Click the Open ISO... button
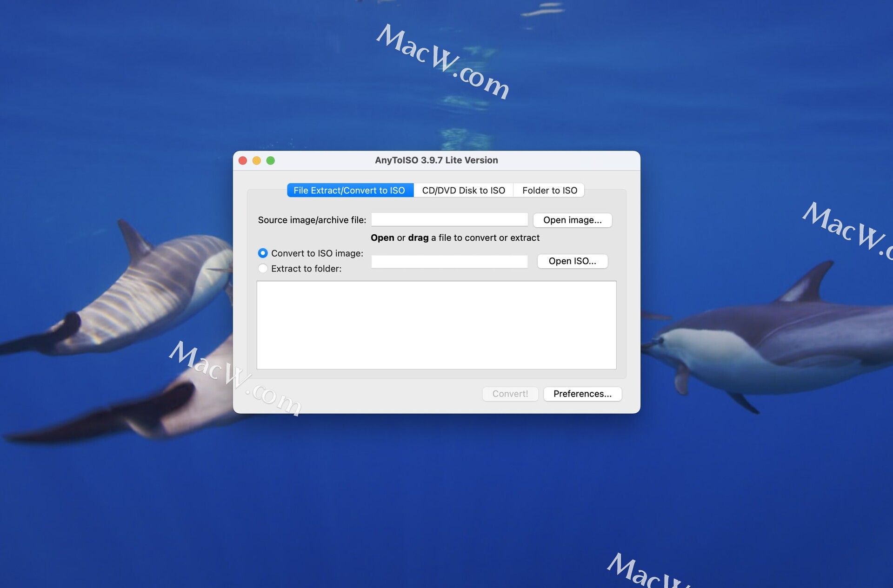This screenshot has width=893, height=588. tap(572, 261)
